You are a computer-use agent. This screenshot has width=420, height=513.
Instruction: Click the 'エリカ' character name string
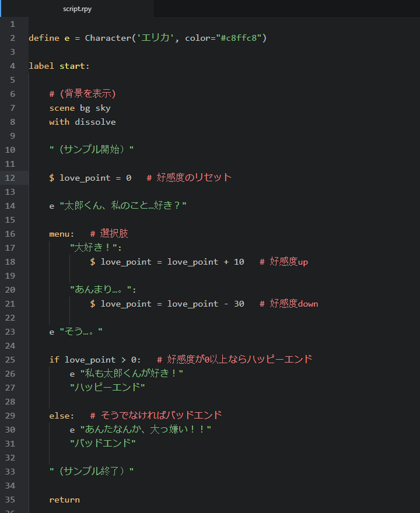(155, 38)
